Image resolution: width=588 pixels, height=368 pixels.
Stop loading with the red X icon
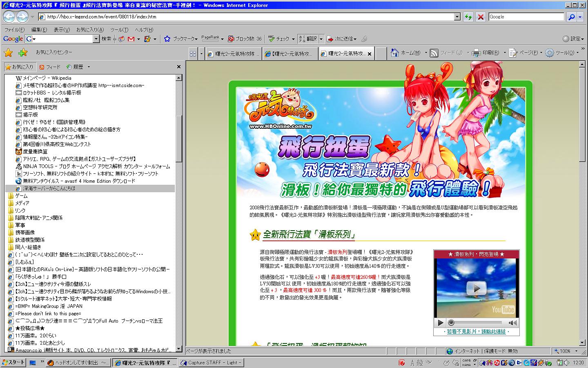(x=481, y=17)
